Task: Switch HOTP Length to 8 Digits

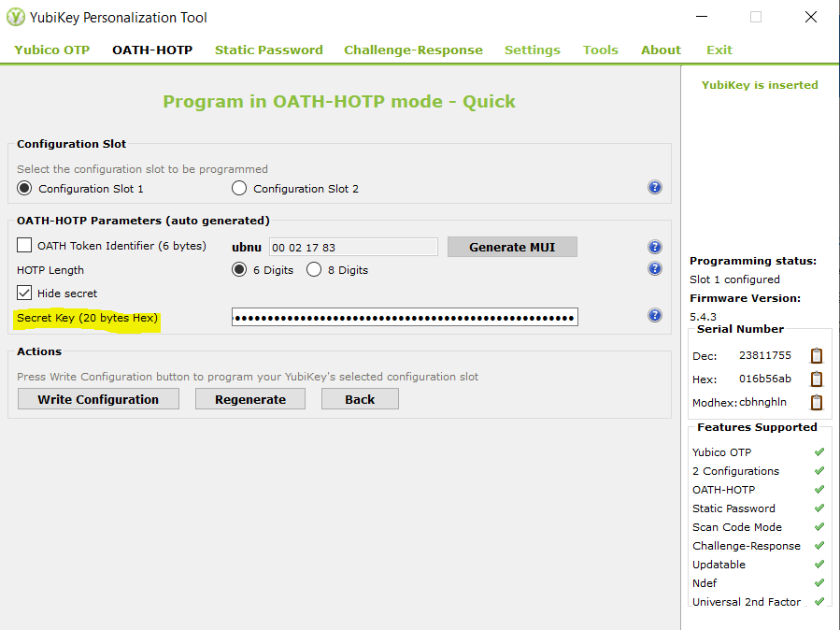Action: [313, 268]
